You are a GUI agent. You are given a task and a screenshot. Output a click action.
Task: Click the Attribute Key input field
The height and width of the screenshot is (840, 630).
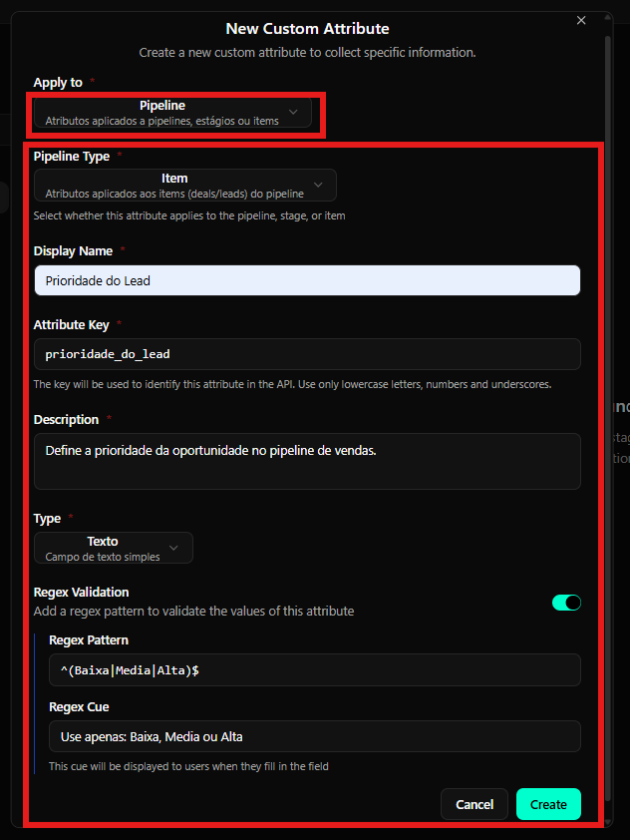point(307,354)
